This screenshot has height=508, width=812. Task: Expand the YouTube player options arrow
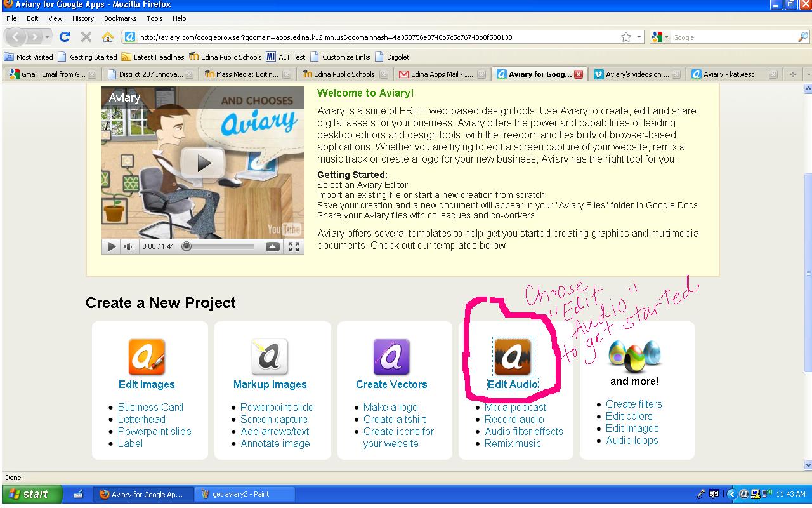coord(273,246)
